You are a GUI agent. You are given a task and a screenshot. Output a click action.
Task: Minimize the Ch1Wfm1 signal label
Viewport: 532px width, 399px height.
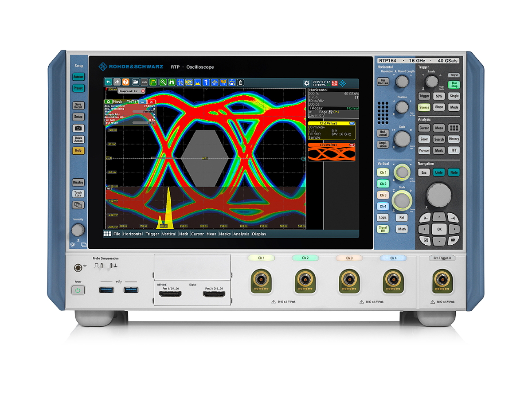click(x=352, y=123)
